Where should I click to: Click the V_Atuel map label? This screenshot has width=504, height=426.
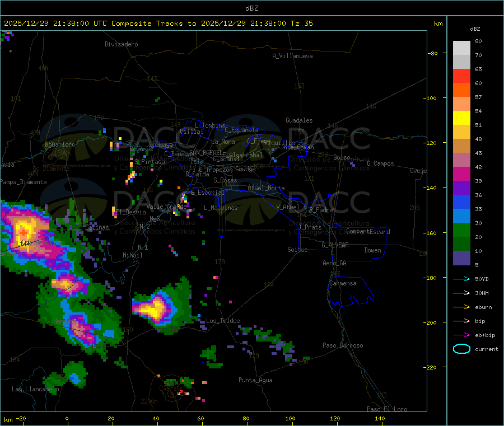[x=288, y=207]
